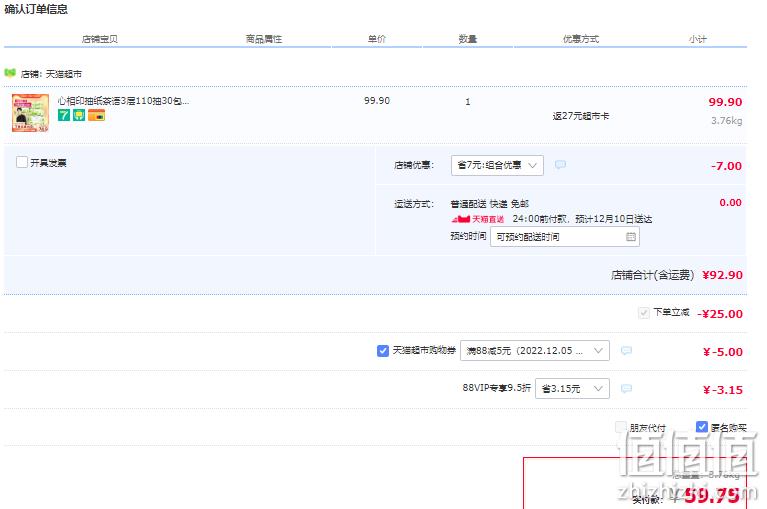The height and width of the screenshot is (509, 767).
Task: Click the 小计 column header
Action: [x=698, y=39]
